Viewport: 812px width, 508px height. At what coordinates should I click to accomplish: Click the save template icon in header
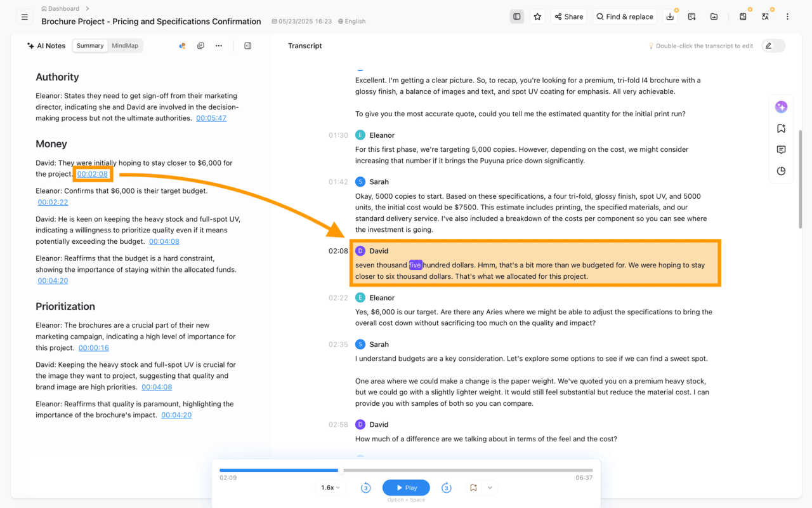click(743, 17)
